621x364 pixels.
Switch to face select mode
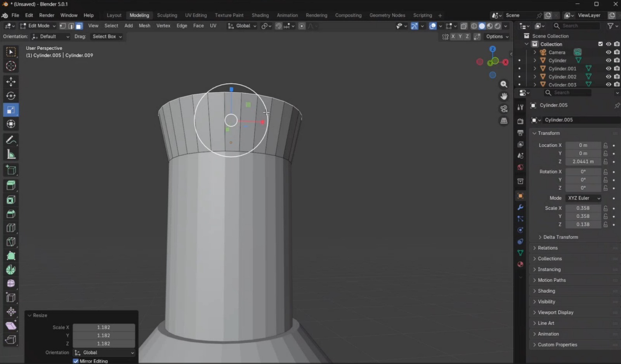(x=79, y=26)
